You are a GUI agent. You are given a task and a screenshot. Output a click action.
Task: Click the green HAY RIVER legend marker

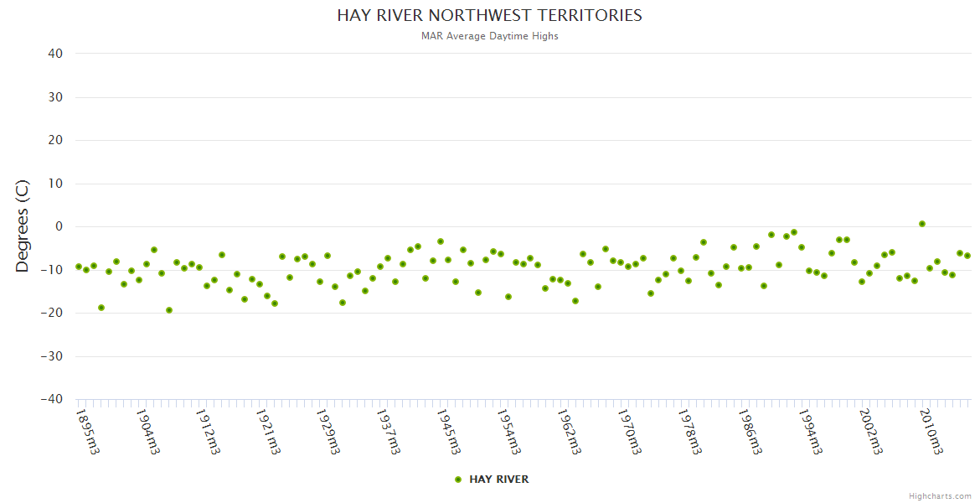(x=458, y=480)
